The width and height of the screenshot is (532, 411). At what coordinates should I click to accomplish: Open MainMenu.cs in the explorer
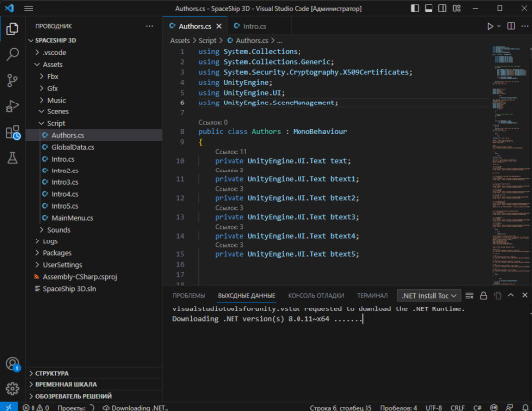pyautogui.click(x=94, y=218)
